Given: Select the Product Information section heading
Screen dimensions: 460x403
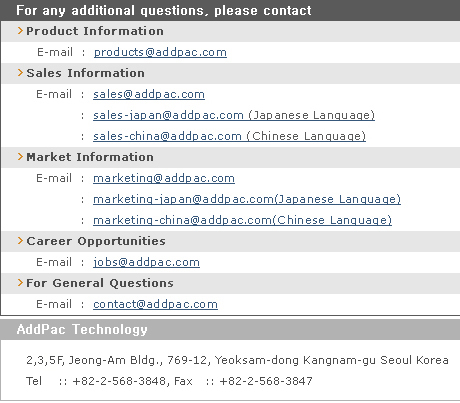Looking at the screenshot, I should 95,31.
